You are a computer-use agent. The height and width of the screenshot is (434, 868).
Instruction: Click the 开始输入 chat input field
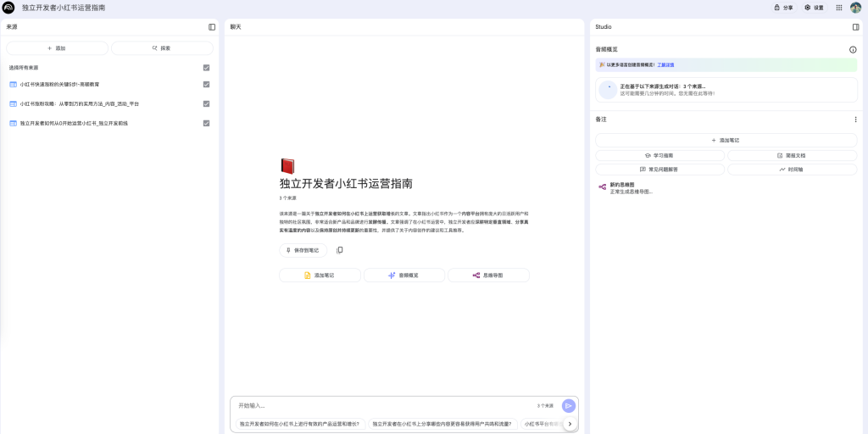(382, 406)
